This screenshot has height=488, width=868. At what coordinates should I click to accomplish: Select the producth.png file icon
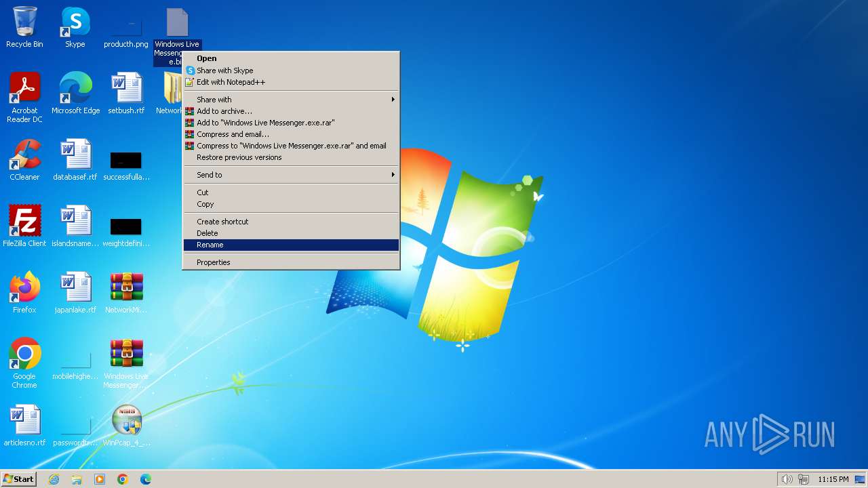point(126,27)
